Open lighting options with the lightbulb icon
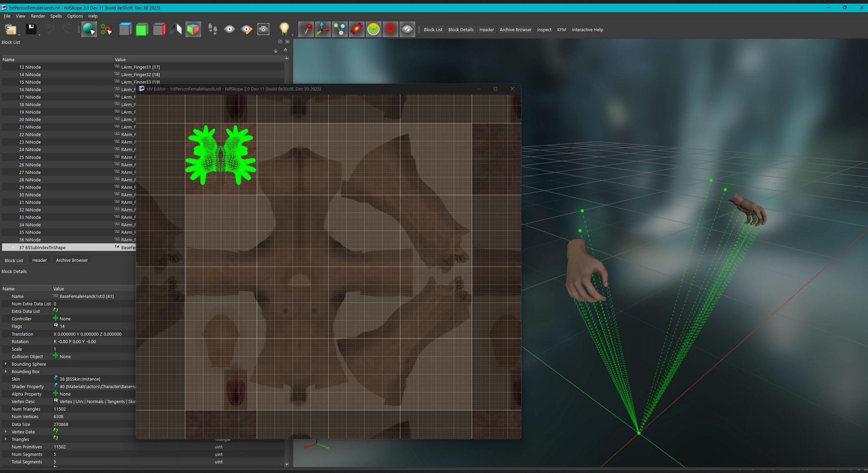 284,29
